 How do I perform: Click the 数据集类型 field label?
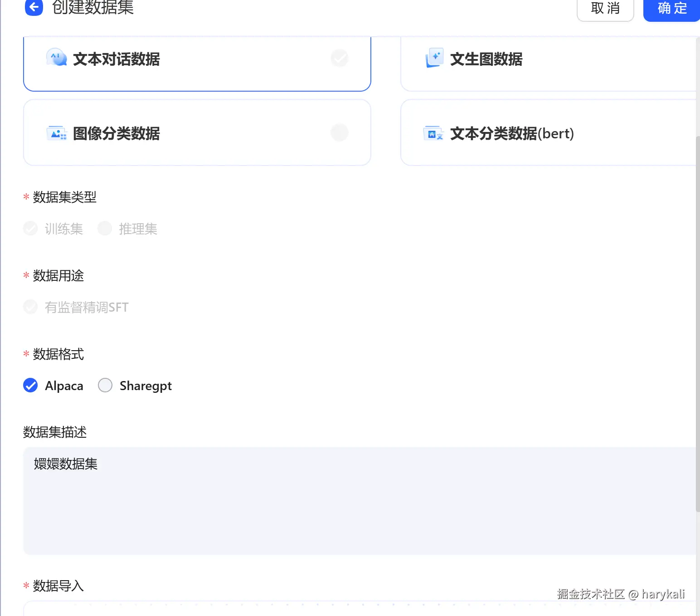(65, 197)
